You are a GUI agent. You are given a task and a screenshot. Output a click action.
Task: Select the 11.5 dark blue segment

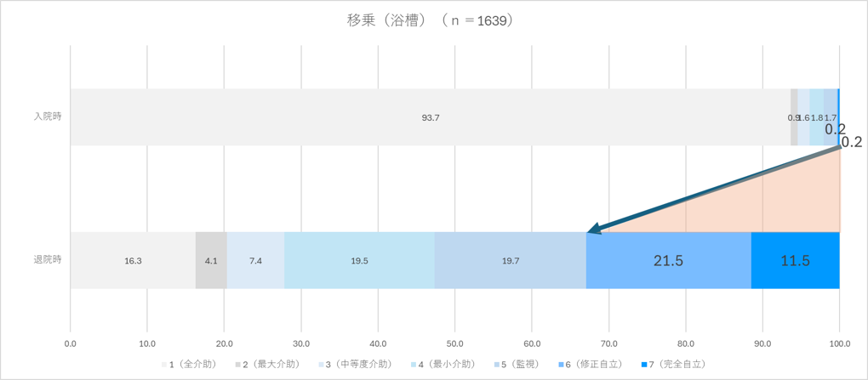796,260
